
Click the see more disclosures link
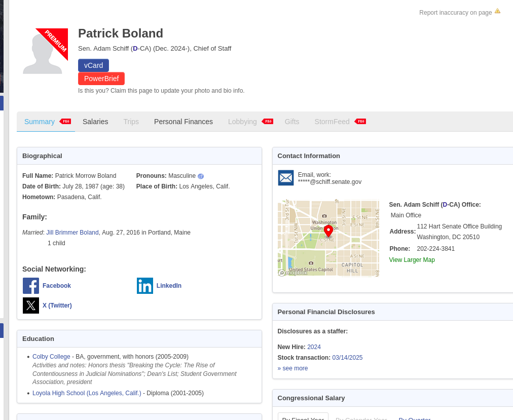(292, 368)
